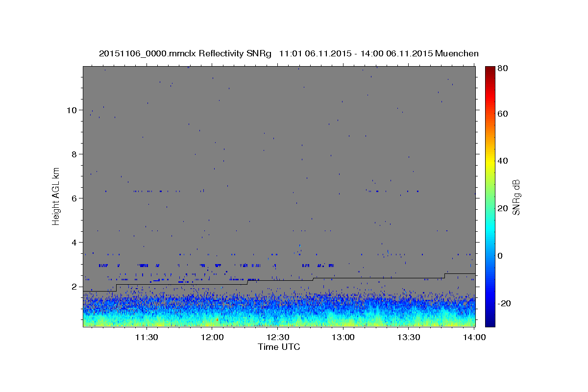
Task: Click the colorbar value 80
Action: [x=502, y=69]
